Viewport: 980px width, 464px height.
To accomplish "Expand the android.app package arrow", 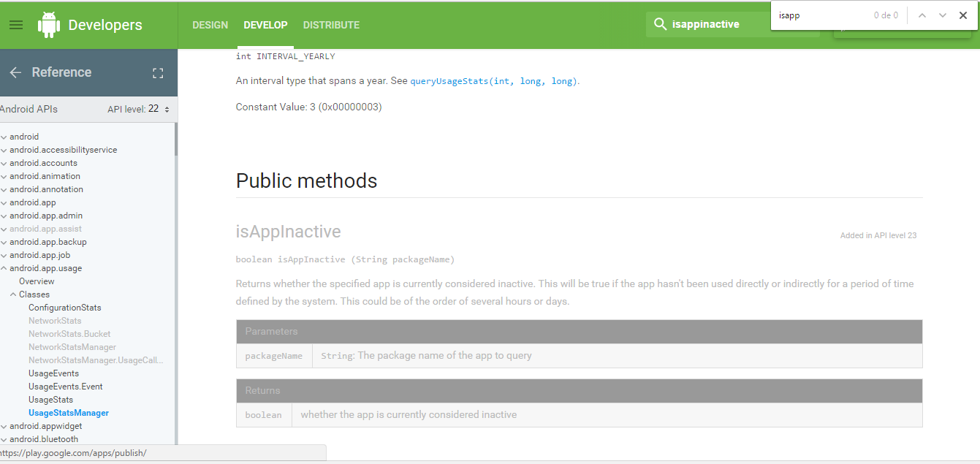I will click(x=4, y=202).
